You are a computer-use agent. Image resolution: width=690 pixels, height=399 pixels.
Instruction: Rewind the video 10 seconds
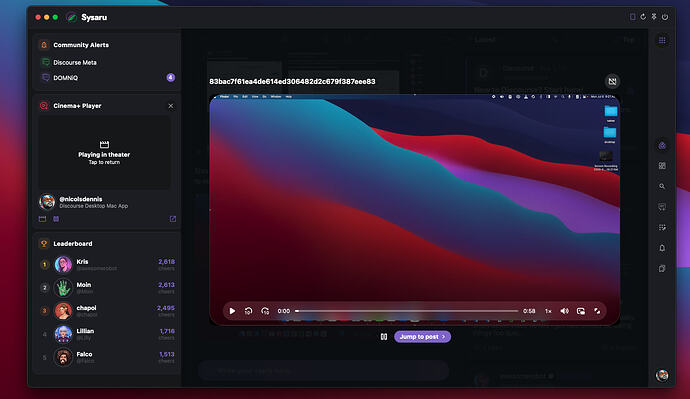pos(249,311)
